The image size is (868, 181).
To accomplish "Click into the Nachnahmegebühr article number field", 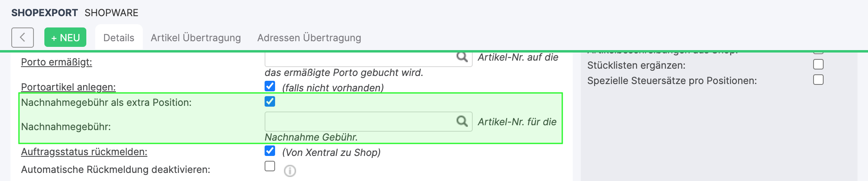I will (x=359, y=122).
